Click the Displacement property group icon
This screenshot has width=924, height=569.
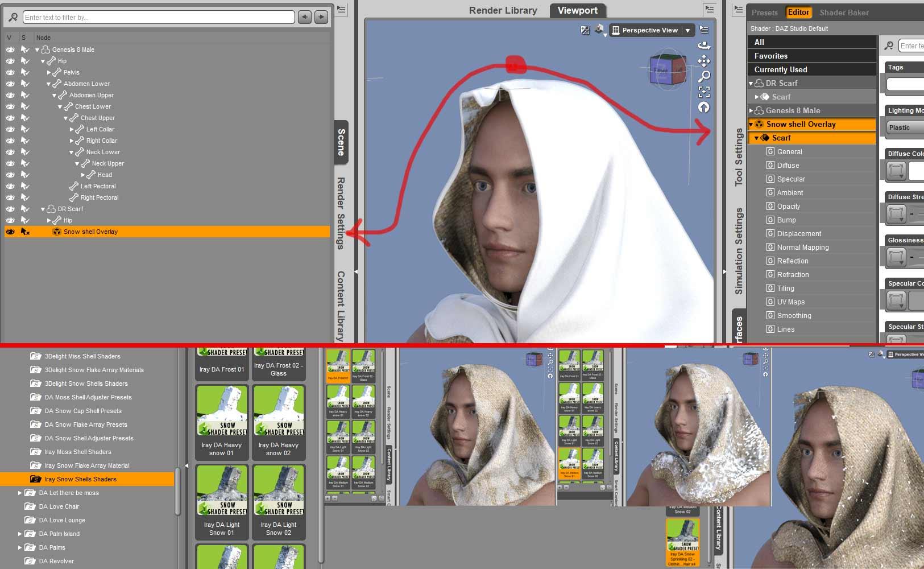(x=770, y=234)
